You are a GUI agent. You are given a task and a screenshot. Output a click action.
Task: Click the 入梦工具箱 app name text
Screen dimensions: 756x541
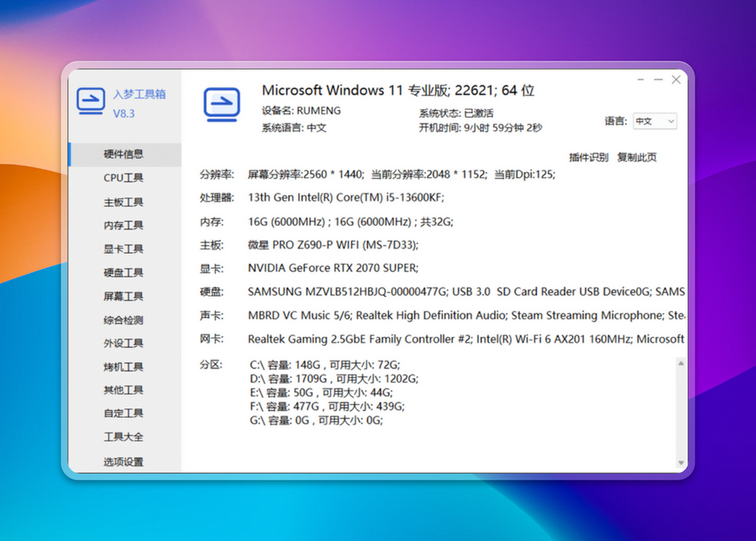tap(139, 94)
